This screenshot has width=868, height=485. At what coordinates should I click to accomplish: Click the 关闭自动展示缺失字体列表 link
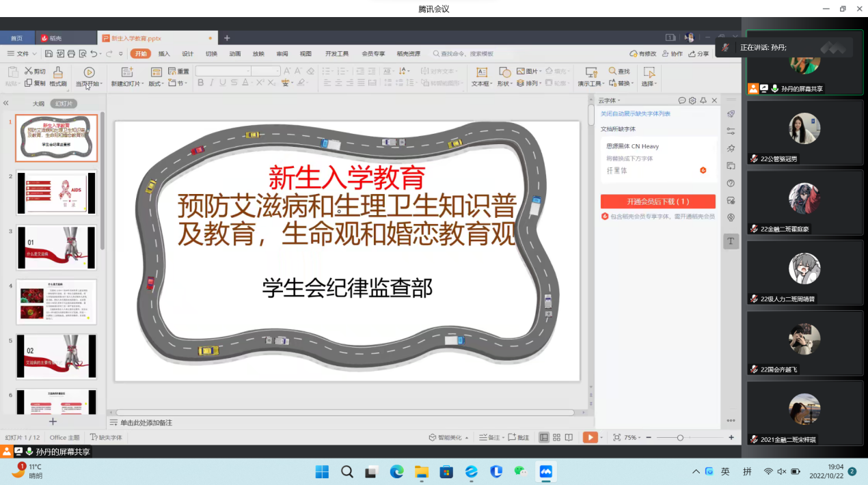[x=635, y=114]
